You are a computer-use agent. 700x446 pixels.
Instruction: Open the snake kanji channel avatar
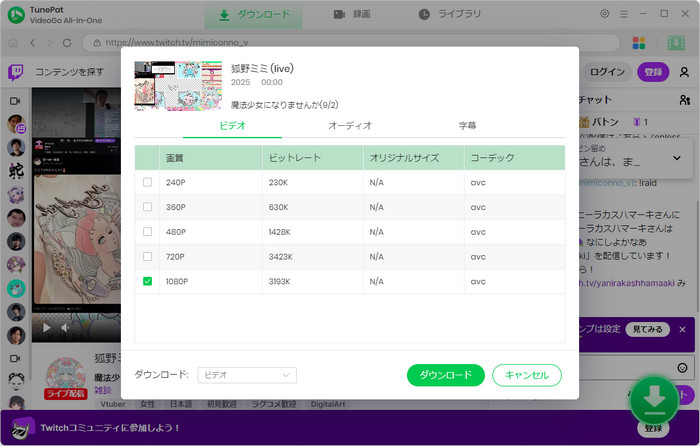16,171
